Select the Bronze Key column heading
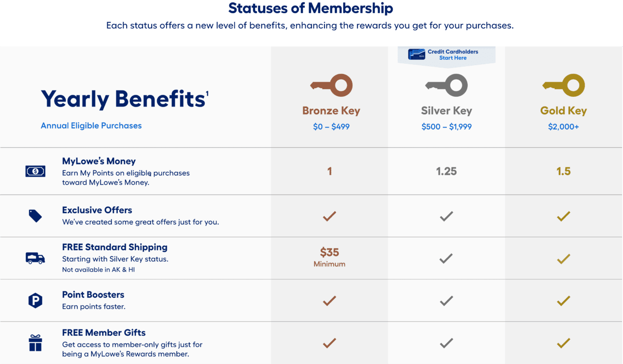Viewport: 623px width, 364px height. pyautogui.click(x=331, y=111)
